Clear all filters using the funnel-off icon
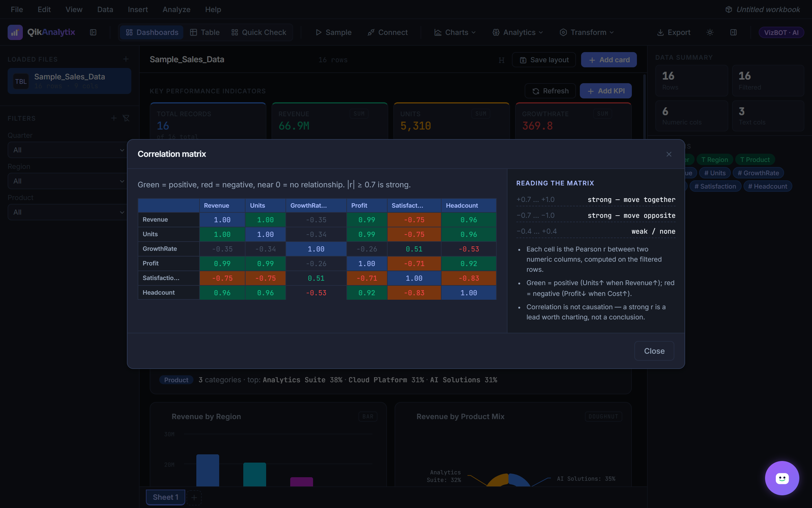The image size is (812, 508). pos(126,118)
